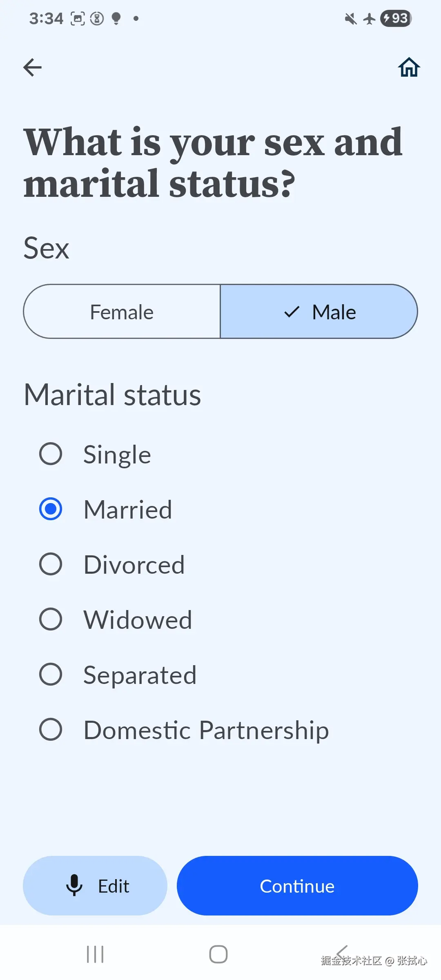
Task: Tap the checkmark next to Male
Action: coord(292,312)
